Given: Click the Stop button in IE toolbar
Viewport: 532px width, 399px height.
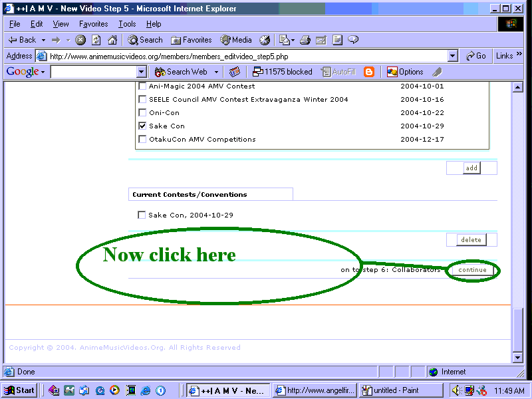Looking at the screenshot, I should coord(80,40).
